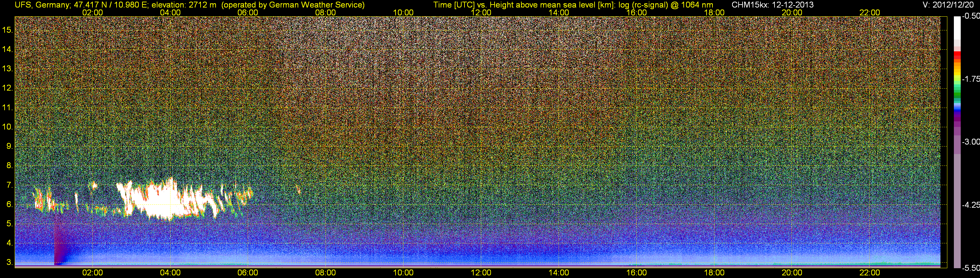Click the small cloud fragment after 07:00

click(x=298, y=189)
